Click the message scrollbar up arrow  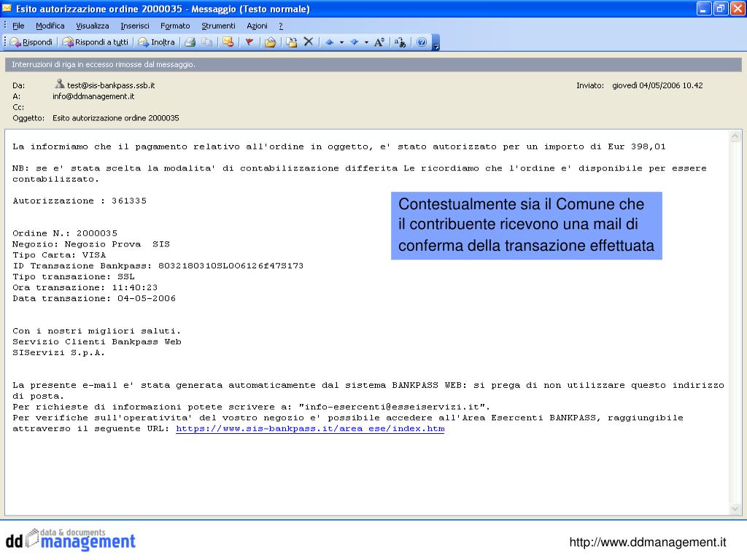point(735,136)
